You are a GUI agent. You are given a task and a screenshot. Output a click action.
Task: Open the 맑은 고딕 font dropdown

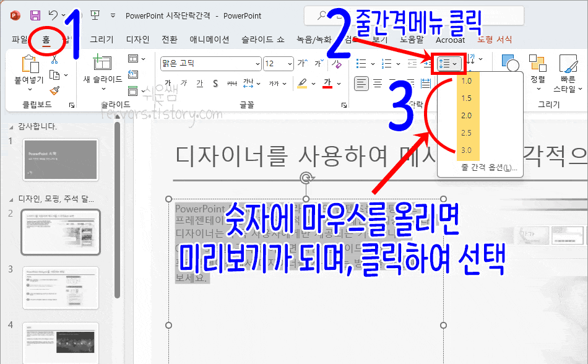tap(210, 63)
